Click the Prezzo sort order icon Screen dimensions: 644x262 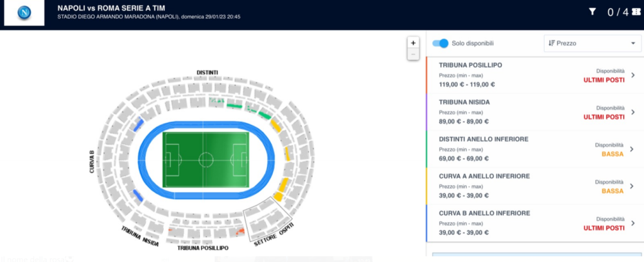(x=552, y=43)
